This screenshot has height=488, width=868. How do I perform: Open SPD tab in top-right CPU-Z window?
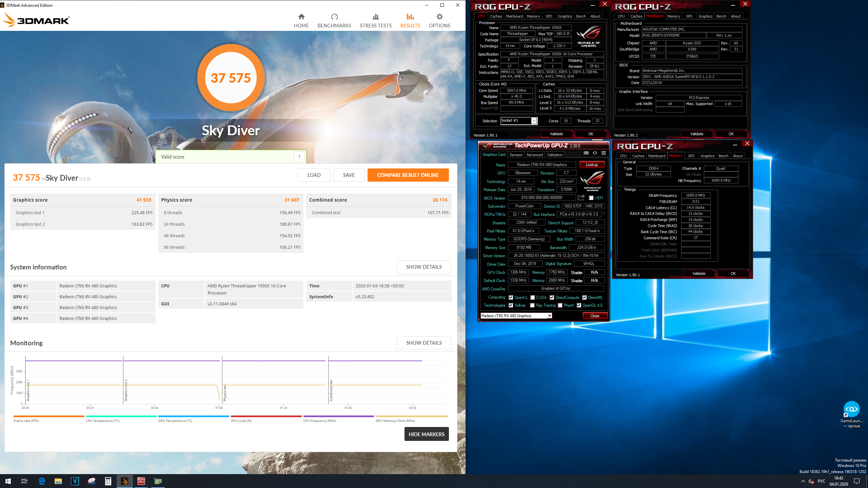point(689,16)
